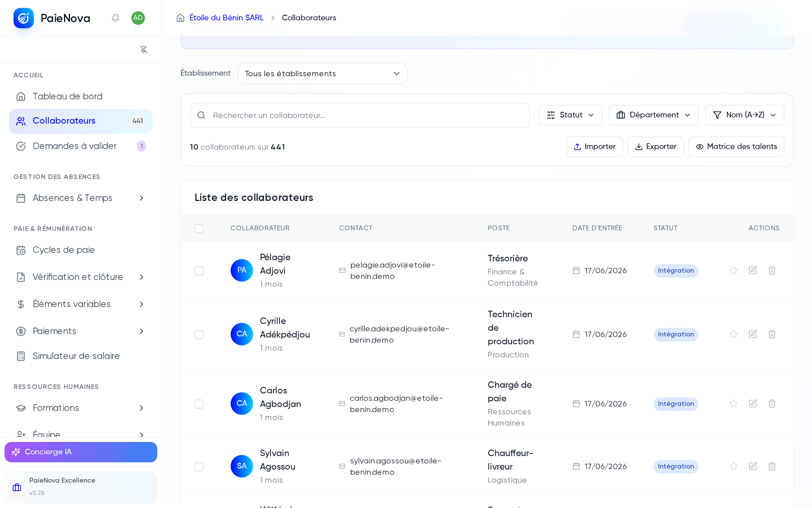812x508 pixels.
Task: Follow the Étoile du Bénin SARL breadcrumb link
Action: point(226,18)
